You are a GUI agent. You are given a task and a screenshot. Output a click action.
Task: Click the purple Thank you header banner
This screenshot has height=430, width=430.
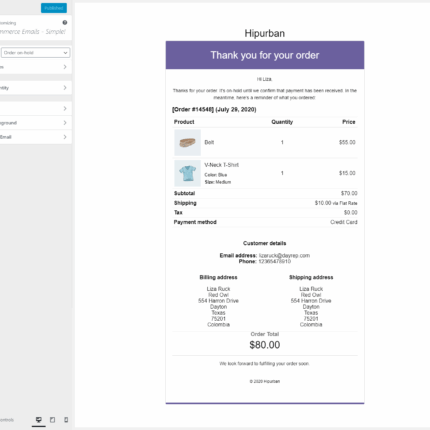265,55
